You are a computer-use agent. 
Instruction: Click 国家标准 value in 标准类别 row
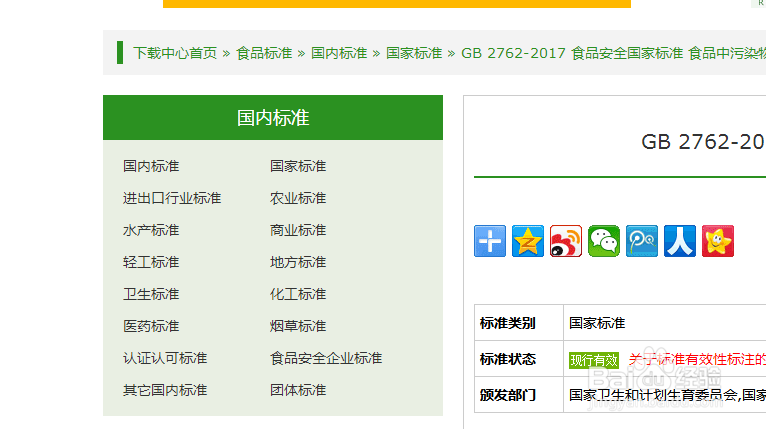(597, 323)
